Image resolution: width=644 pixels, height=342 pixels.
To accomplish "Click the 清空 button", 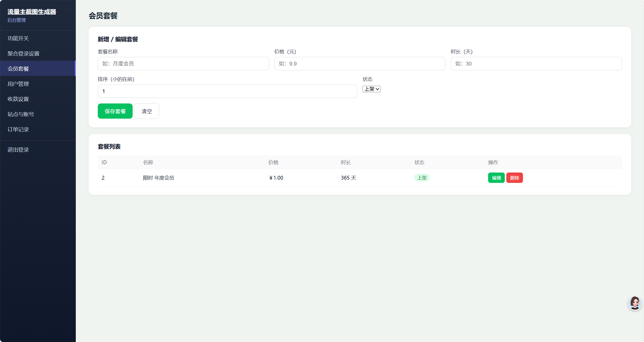I will (147, 111).
